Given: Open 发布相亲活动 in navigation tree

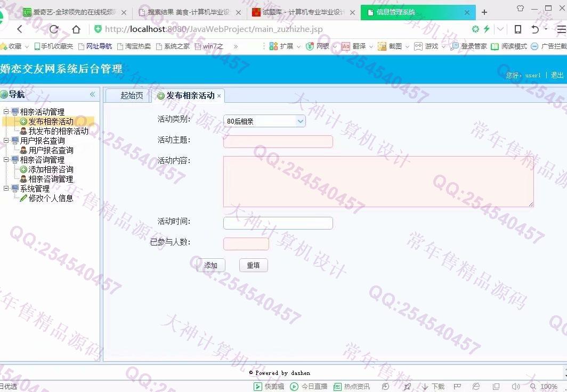Looking at the screenshot, I should (51, 121).
